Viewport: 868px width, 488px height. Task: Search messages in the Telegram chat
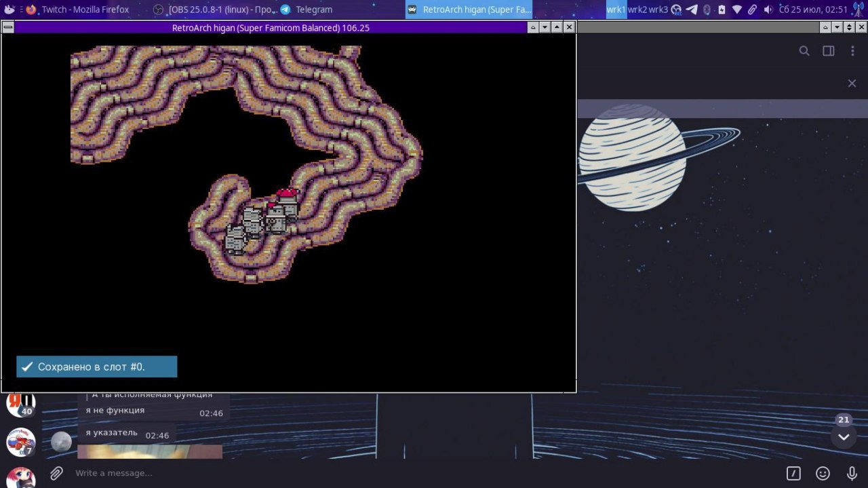[804, 51]
